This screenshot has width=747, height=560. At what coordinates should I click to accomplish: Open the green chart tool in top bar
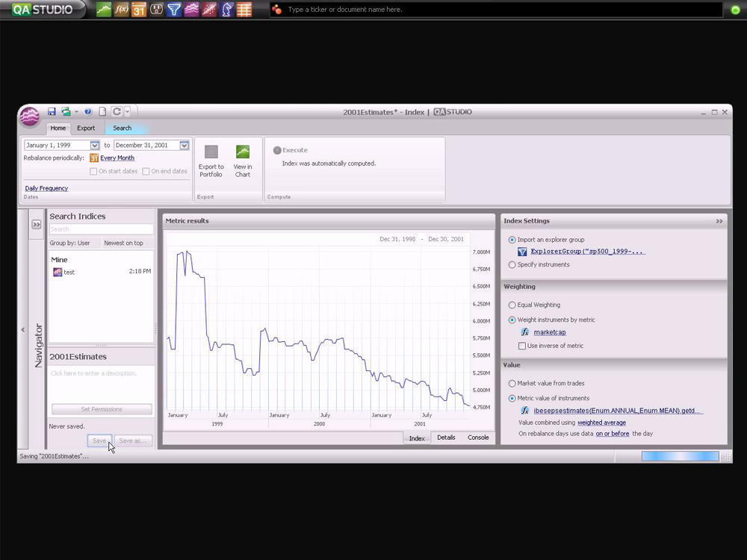click(103, 9)
